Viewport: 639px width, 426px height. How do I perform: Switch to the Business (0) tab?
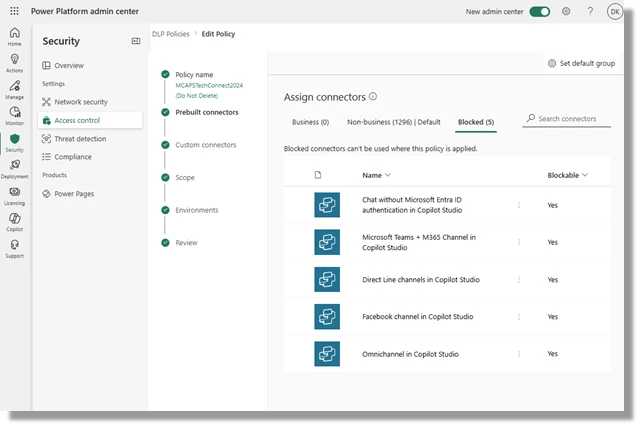click(x=310, y=122)
